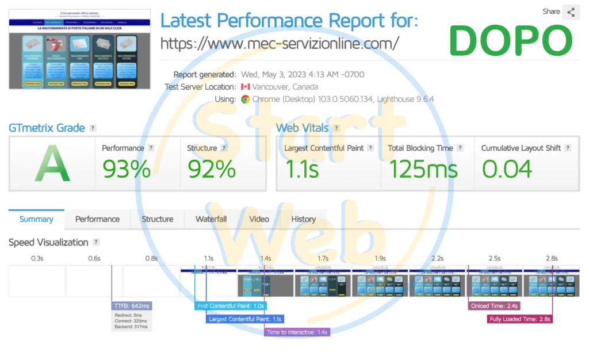Click the Largest Contentful Paint 1.1s marker
589x364 pixels.
pyautogui.click(x=245, y=319)
